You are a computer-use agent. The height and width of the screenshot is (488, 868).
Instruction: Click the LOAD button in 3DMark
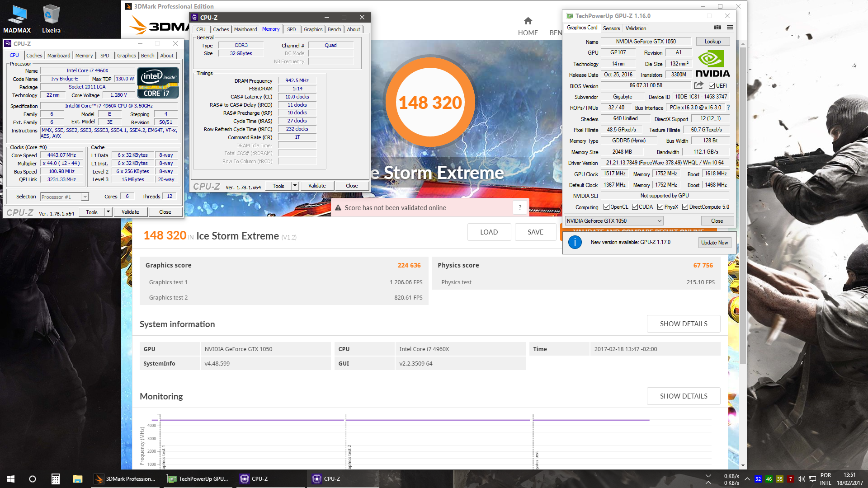pos(489,232)
